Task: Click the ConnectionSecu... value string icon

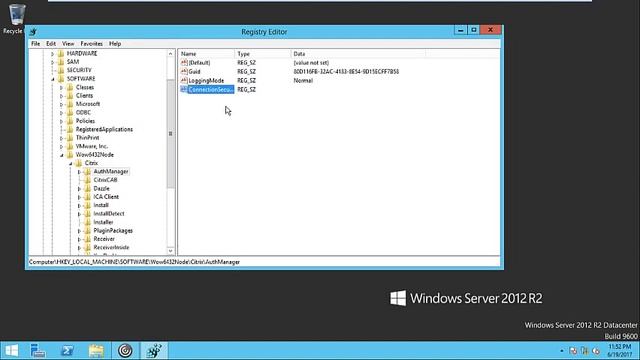Action: (x=184, y=89)
